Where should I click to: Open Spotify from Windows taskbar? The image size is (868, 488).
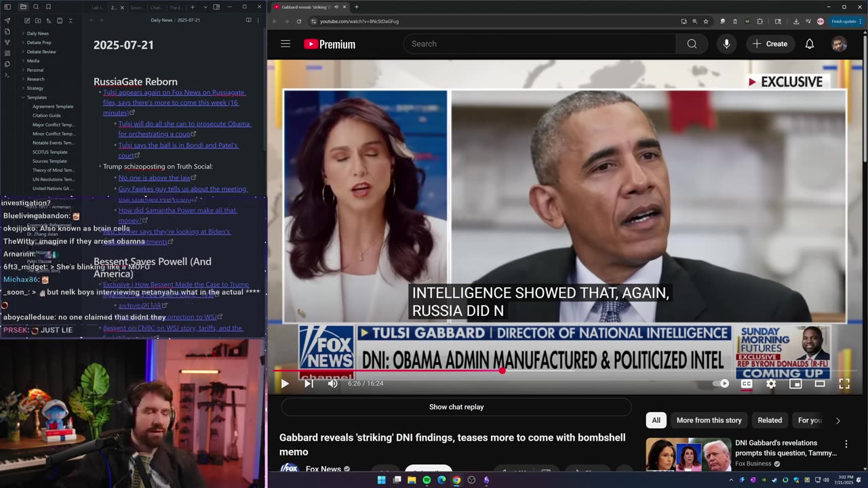point(427,480)
